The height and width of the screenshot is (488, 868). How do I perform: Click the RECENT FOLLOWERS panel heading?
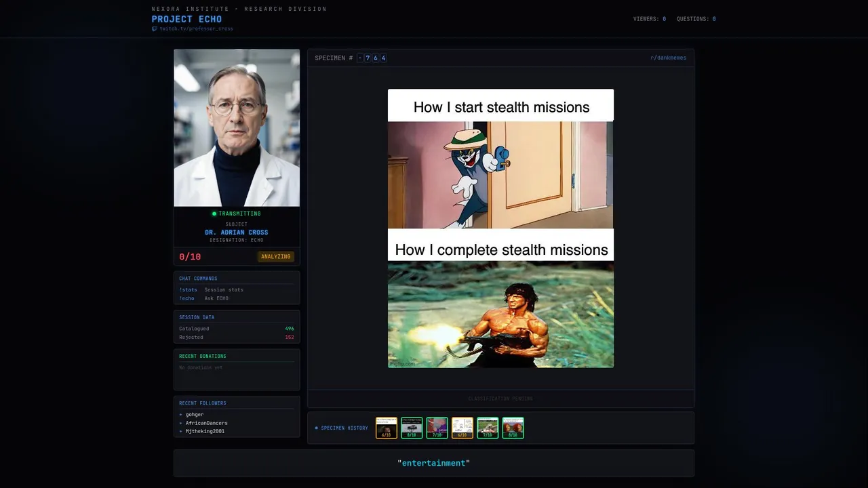pyautogui.click(x=203, y=403)
